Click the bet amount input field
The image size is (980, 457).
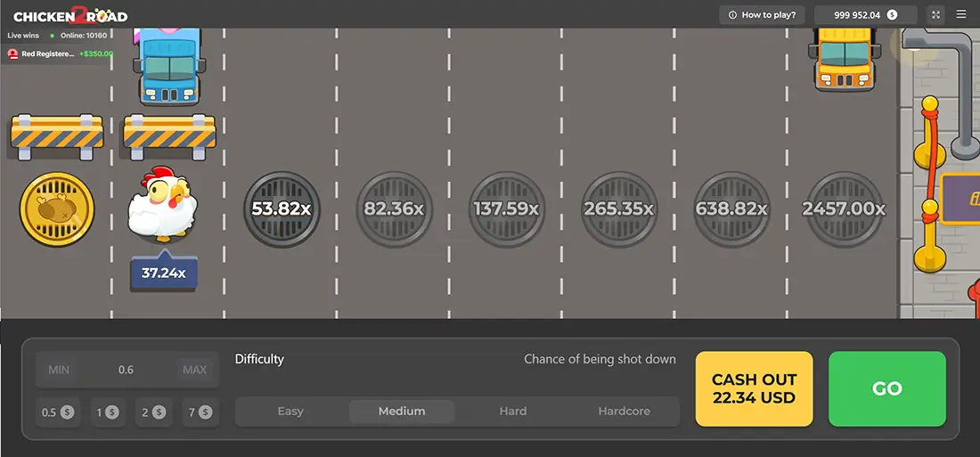tap(127, 370)
